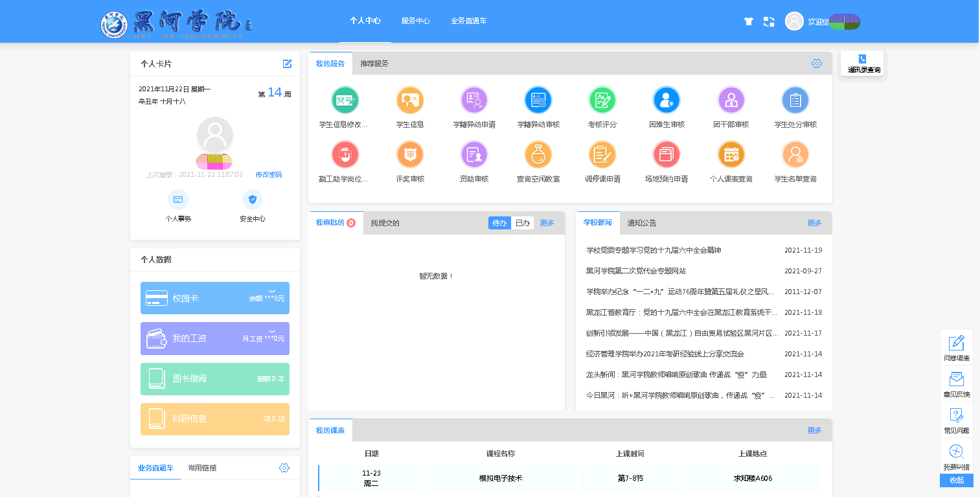Switch the approval filter to 已办
This screenshot has height=497, width=980.
[522, 223]
